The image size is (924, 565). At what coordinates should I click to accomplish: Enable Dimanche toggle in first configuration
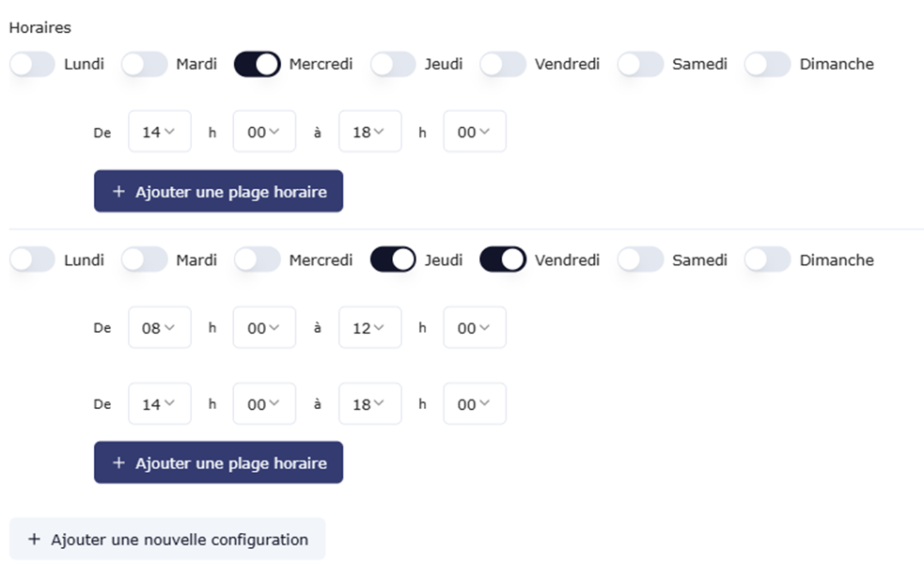(x=767, y=64)
